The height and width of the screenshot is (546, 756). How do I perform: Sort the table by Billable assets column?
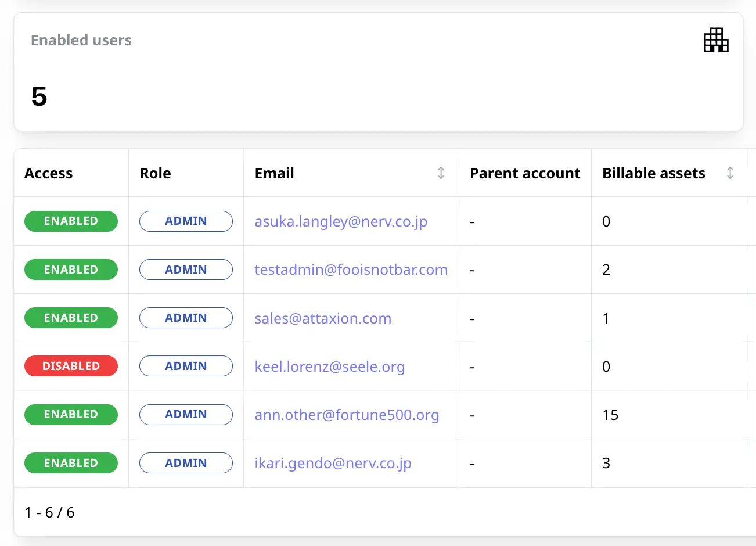pyautogui.click(x=730, y=173)
